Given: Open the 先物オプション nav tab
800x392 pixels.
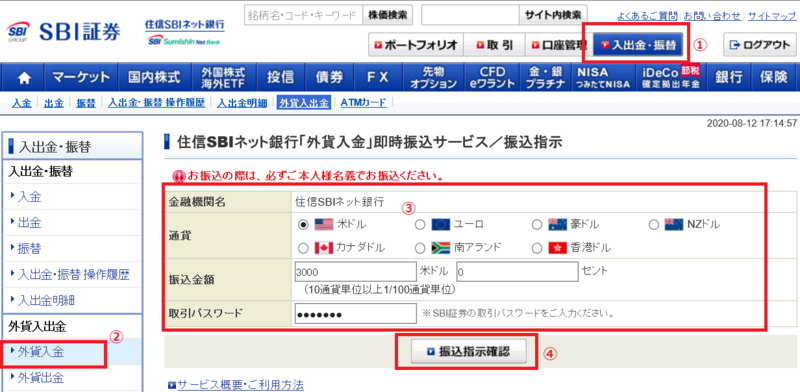Looking at the screenshot, I should (433, 78).
